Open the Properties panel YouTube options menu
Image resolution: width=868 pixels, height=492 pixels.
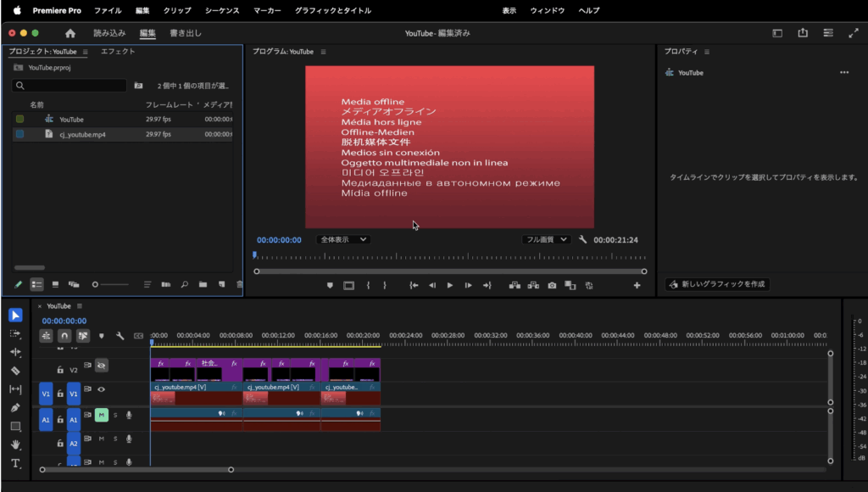pos(843,73)
